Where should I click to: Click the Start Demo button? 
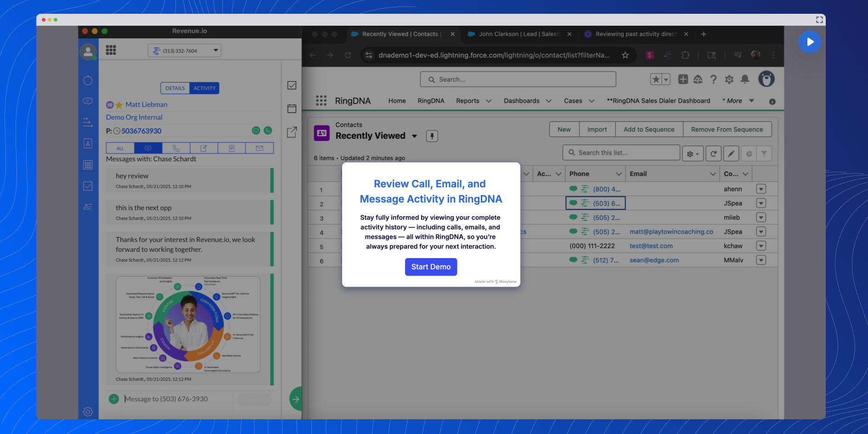[431, 267]
